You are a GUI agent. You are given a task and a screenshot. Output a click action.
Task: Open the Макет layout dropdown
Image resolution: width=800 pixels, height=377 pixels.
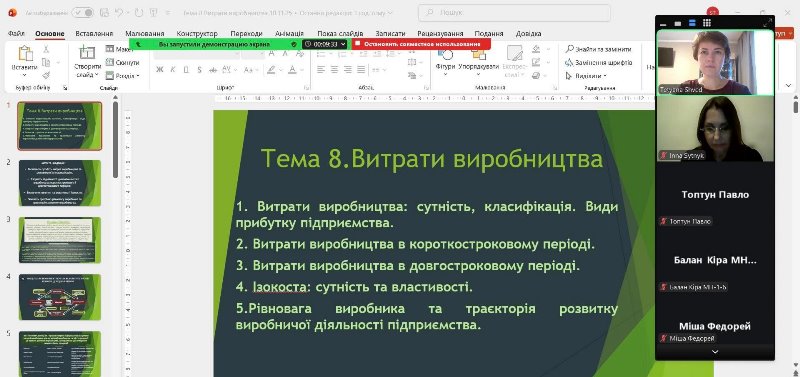120,49
